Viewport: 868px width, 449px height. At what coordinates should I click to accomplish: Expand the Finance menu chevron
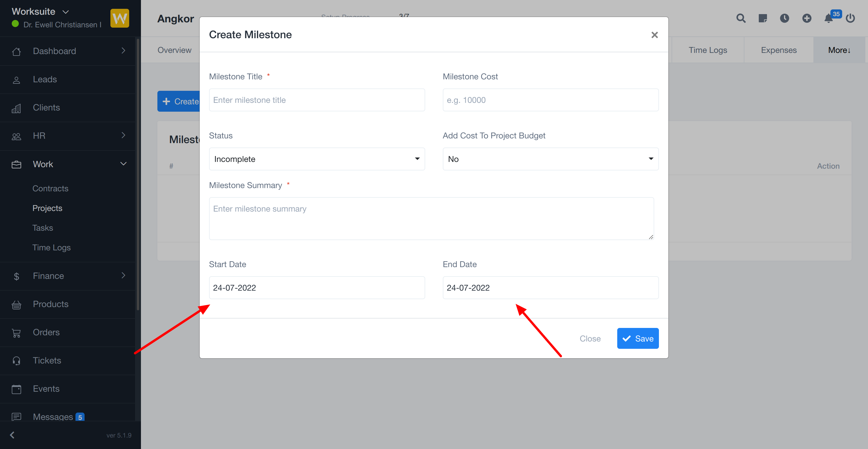pos(123,275)
